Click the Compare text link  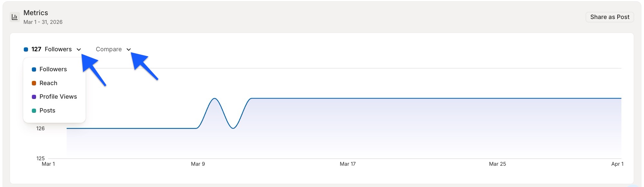pyautogui.click(x=109, y=49)
